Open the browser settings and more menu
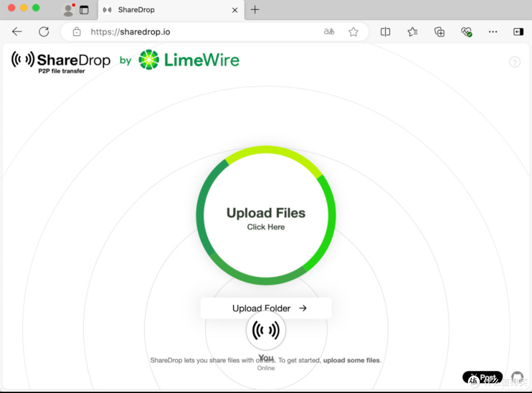The height and width of the screenshot is (393, 532). click(x=493, y=32)
